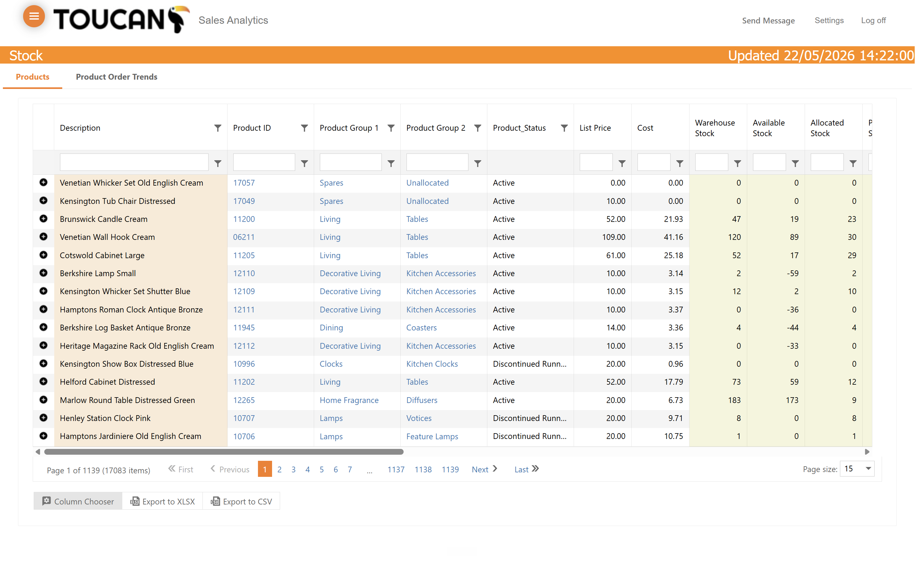
Task: Open Product Group 2 header filter icon
Action: click(478, 128)
